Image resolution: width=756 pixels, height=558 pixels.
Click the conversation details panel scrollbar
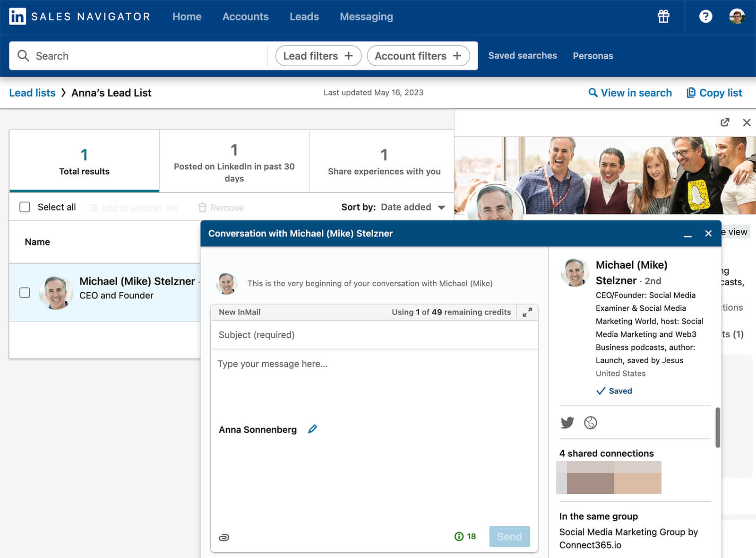(717, 427)
